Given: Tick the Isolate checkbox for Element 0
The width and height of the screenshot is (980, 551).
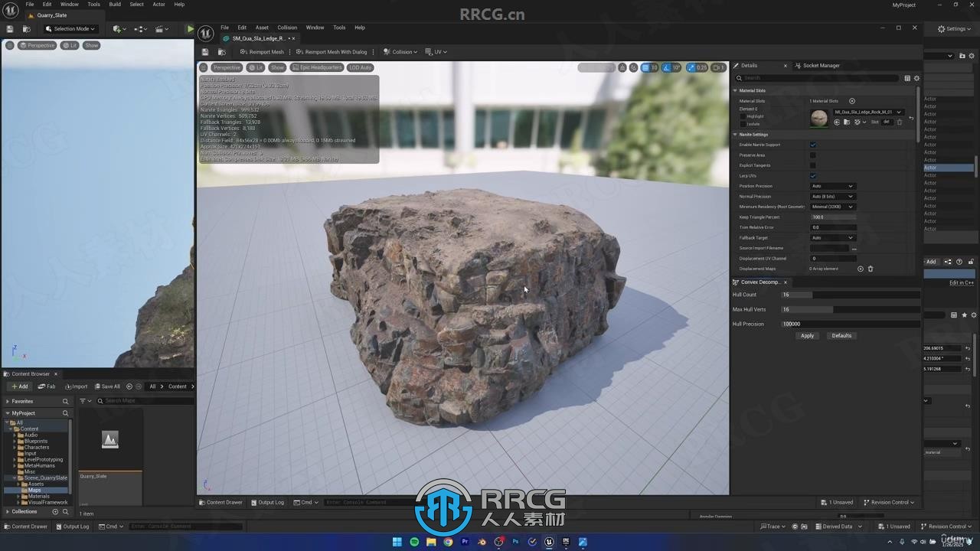Looking at the screenshot, I should click(x=743, y=124).
